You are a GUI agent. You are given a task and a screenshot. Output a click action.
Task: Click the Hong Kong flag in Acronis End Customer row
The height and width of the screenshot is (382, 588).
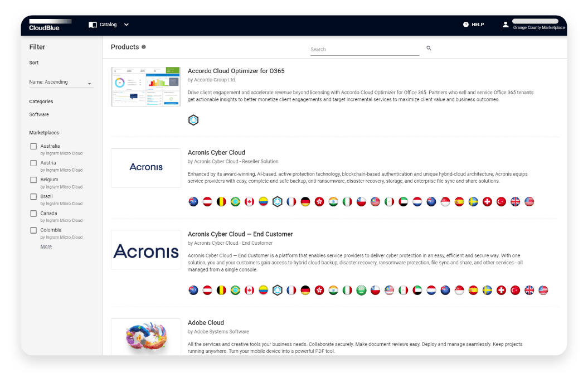[319, 290]
